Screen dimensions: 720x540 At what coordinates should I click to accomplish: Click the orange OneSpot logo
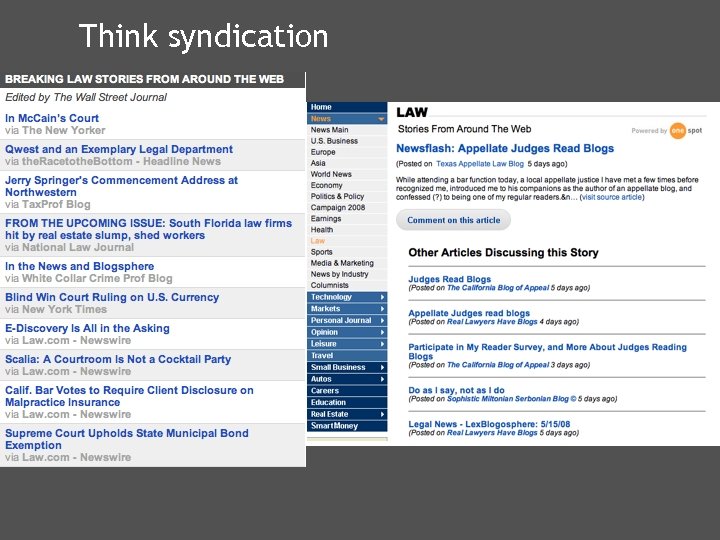pos(678,130)
